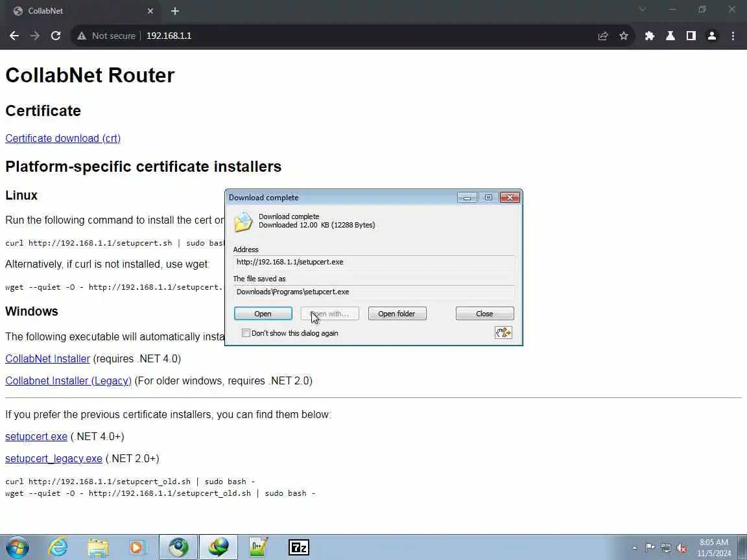Open the Windows Start menu

coord(17,547)
